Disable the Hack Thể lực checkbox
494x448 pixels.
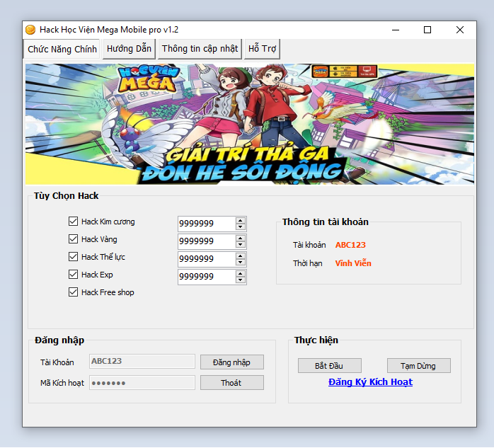[x=74, y=257]
